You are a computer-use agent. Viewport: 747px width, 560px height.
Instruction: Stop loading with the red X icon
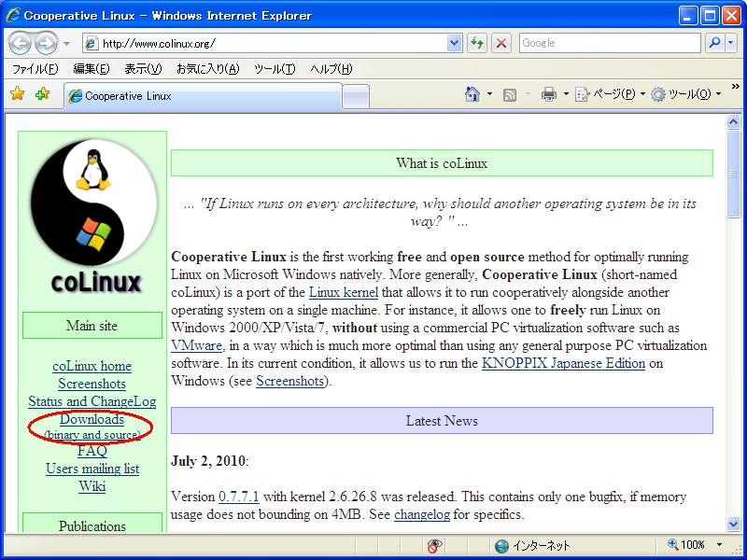[x=500, y=43]
